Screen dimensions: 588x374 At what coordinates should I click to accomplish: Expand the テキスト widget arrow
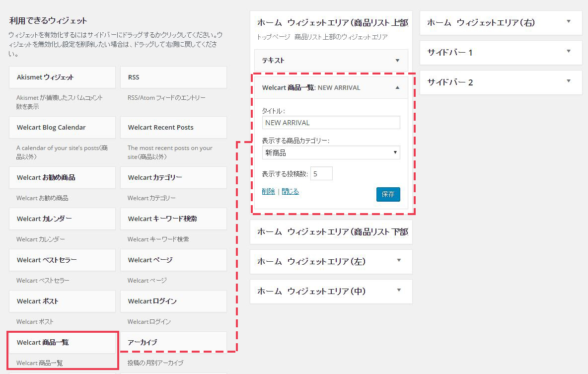pyautogui.click(x=397, y=61)
